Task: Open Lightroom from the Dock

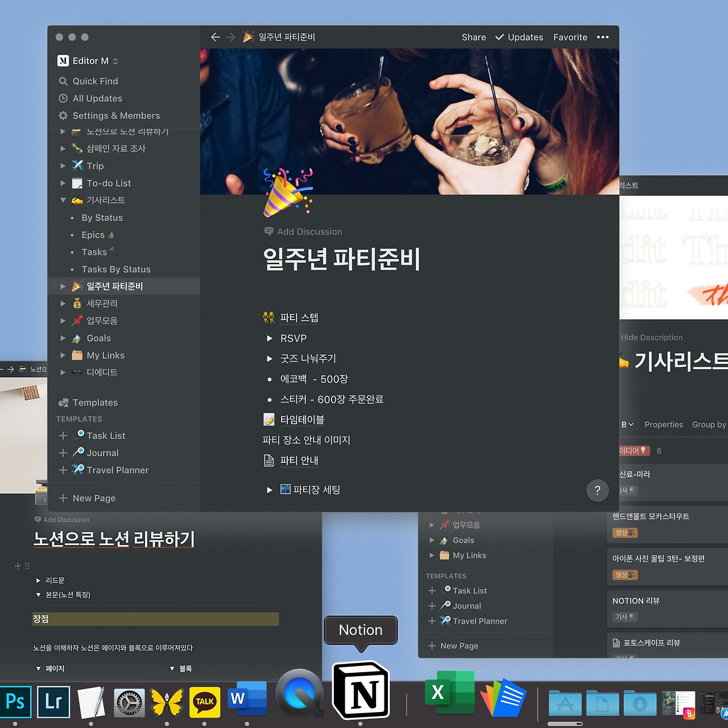Action: coord(53,701)
